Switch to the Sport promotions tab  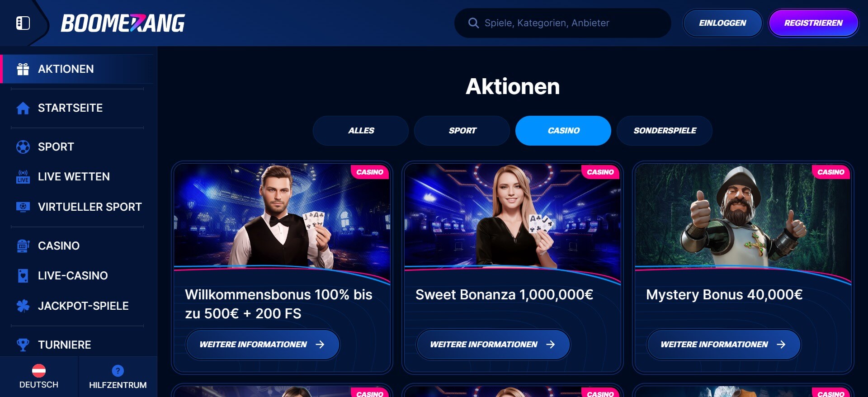462,131
